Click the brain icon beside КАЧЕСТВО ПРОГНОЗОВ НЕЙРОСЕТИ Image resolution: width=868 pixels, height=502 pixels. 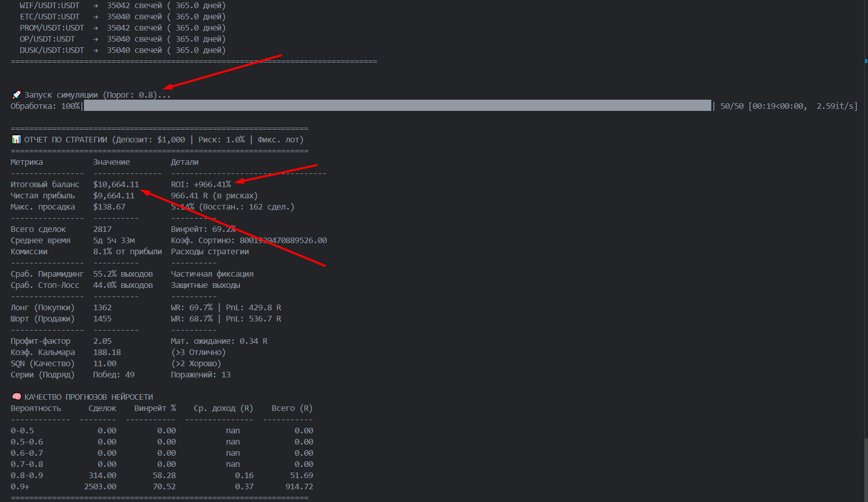click(16, 397)
